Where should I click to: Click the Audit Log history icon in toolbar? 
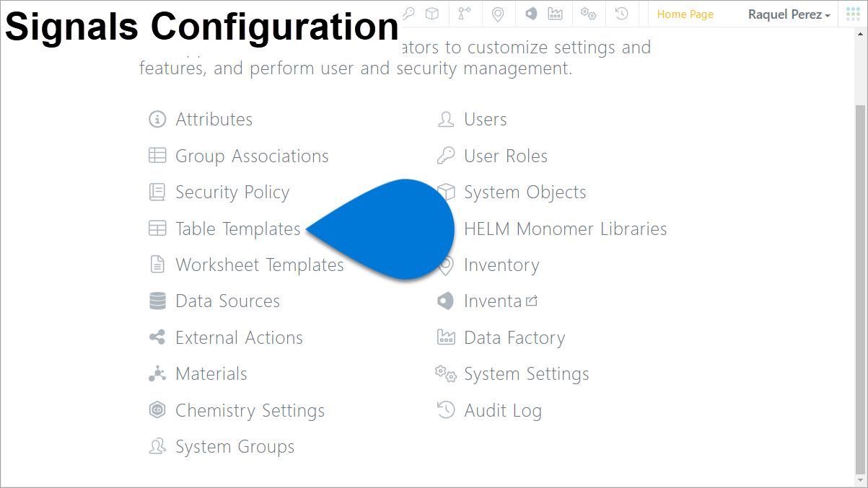[x=621, y=14]
